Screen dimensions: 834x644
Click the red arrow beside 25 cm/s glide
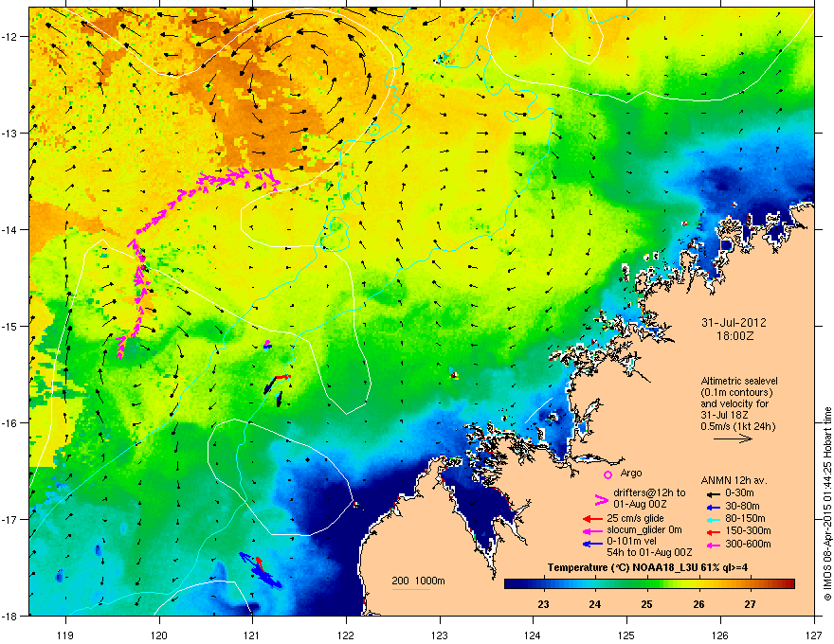(x=592, y=519)
